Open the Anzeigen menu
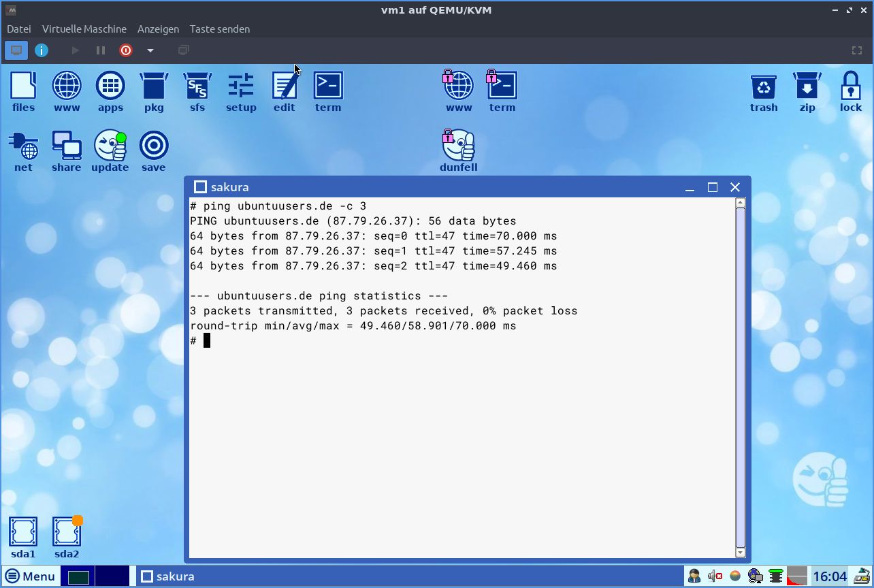The height and width of the screenshot is (588, 874). click(158, 29)
